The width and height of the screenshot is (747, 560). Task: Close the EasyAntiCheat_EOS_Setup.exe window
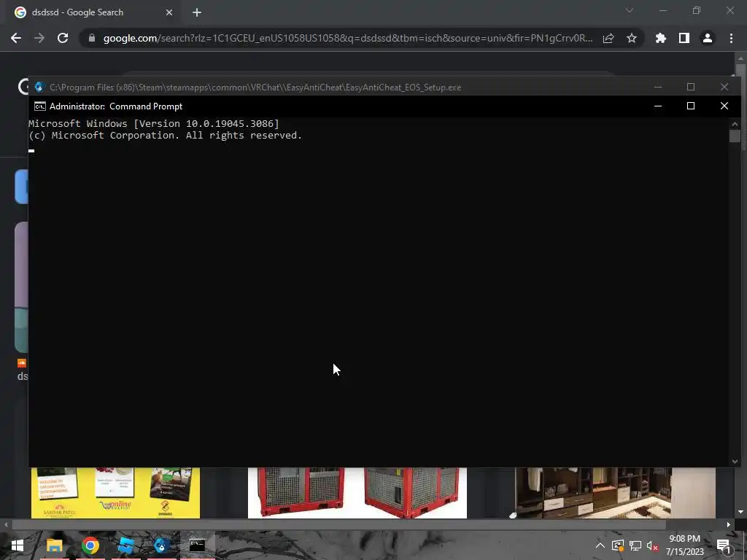[724, 87]
